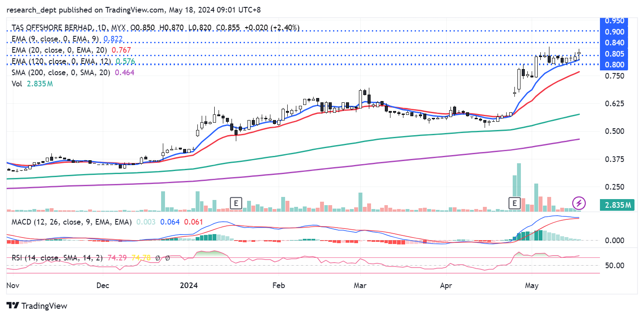Click the 50.00 RSI axis label
The width and height of the screenshot is (644, 317).
[614, 265]
